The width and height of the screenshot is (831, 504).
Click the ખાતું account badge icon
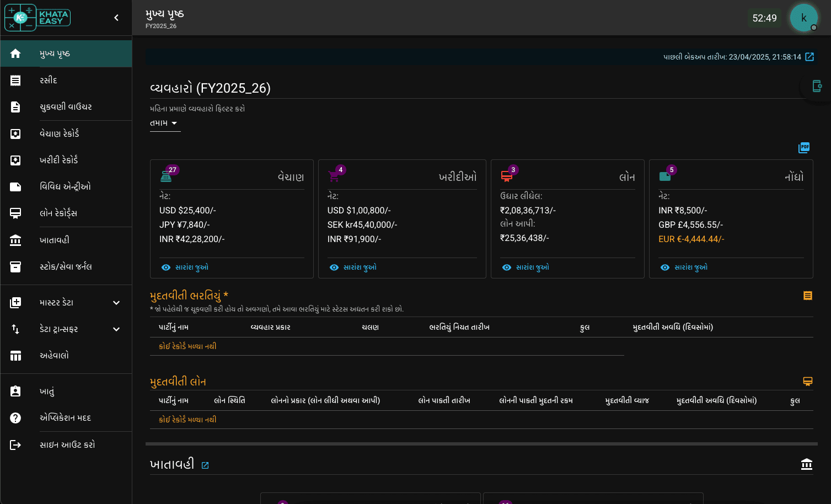[x=15, y=392]
